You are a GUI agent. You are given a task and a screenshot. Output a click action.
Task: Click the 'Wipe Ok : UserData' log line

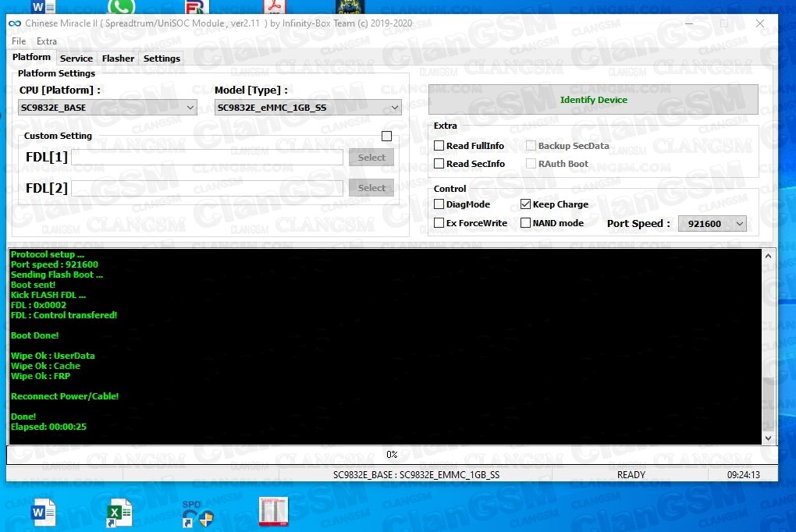[x=53, y=356]
